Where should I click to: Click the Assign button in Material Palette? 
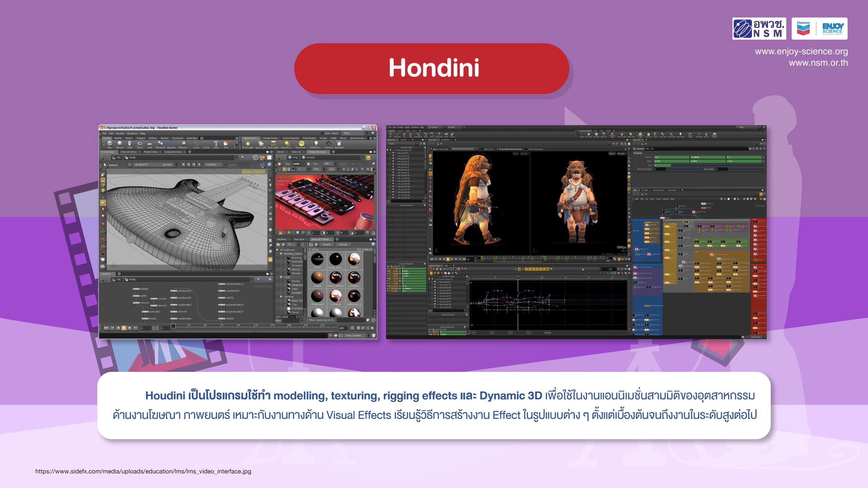pyautogui.click(x=343, y=244)
